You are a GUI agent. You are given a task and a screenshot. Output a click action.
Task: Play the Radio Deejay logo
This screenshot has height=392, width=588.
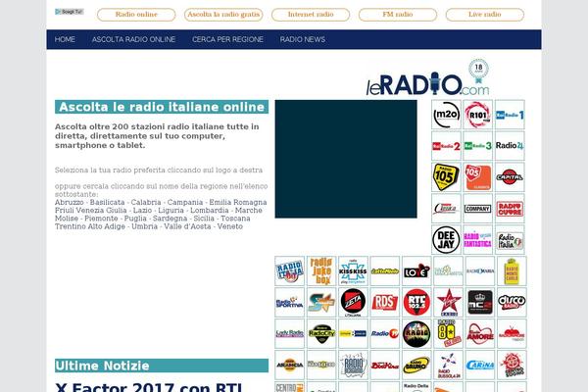[446, 240]
